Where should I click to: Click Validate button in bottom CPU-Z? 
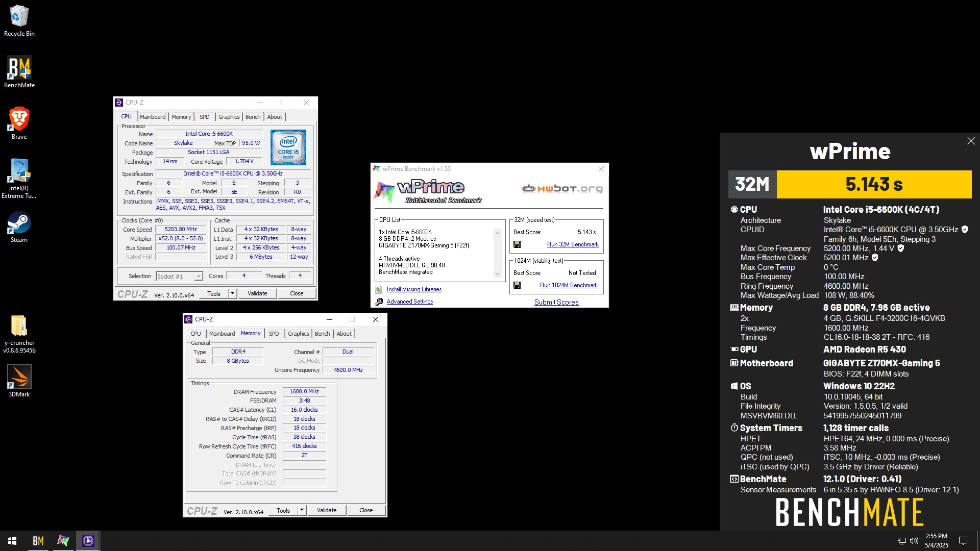click(x=327, y=510)
